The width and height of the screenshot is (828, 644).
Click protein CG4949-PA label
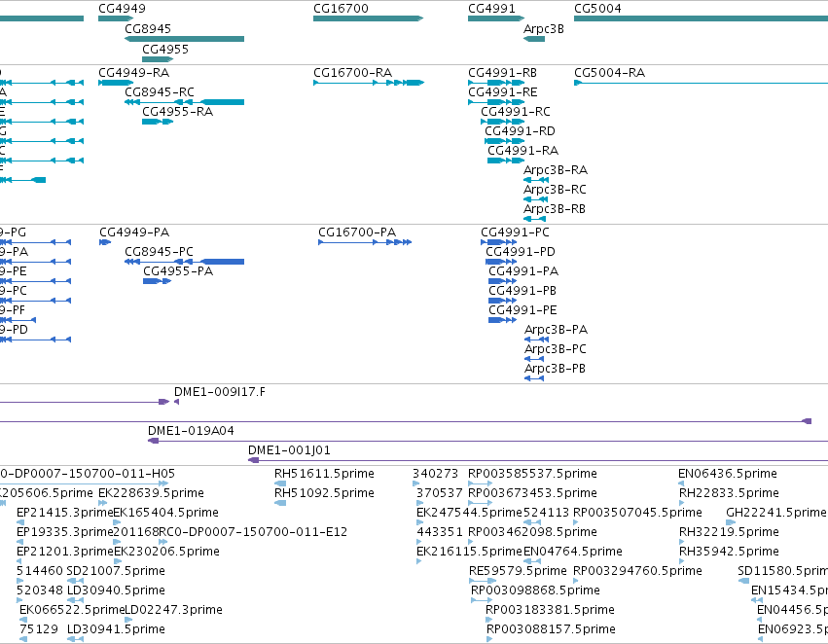tap(134, 233)
